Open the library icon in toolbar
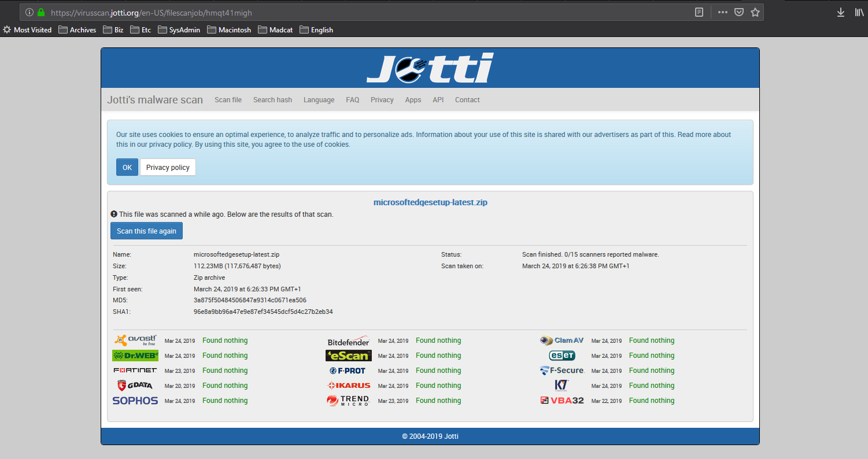 click(859, 12)
